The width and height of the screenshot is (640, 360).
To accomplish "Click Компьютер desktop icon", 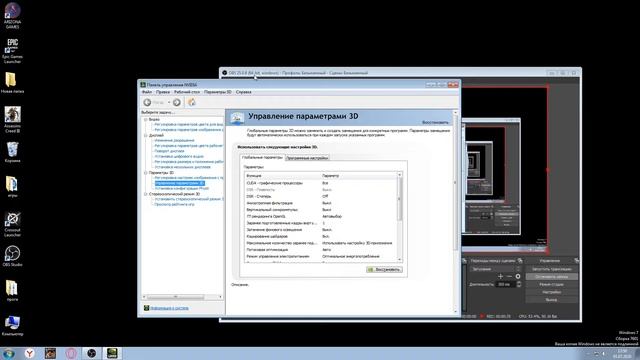I will tap(12, 326).
